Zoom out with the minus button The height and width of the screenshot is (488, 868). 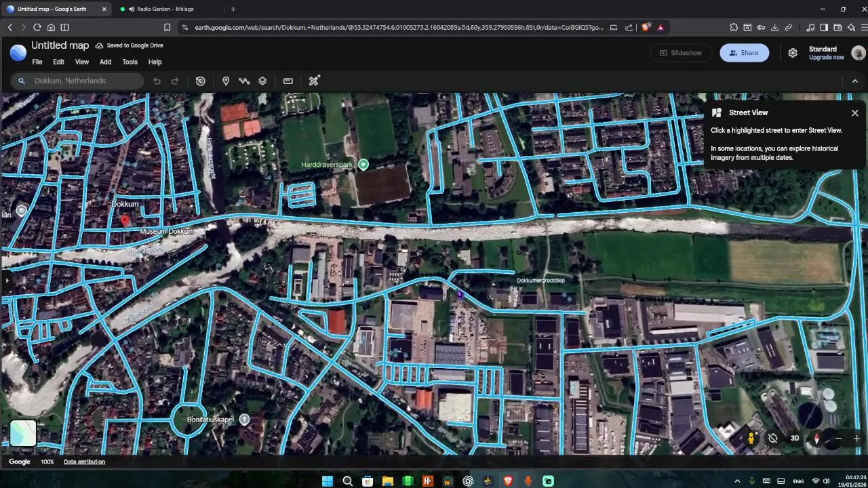[838, 439]
